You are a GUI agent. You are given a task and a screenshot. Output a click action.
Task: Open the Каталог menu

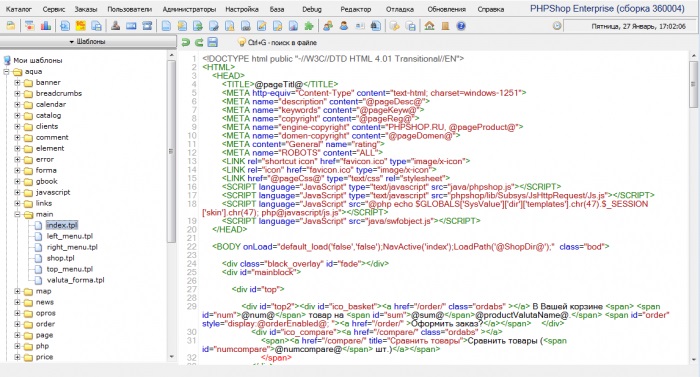18,9
